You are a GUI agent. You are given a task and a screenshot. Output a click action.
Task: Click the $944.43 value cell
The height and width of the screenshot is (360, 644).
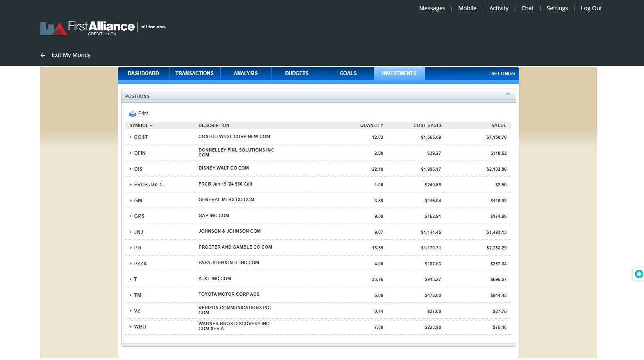click(x=498, y=295)
